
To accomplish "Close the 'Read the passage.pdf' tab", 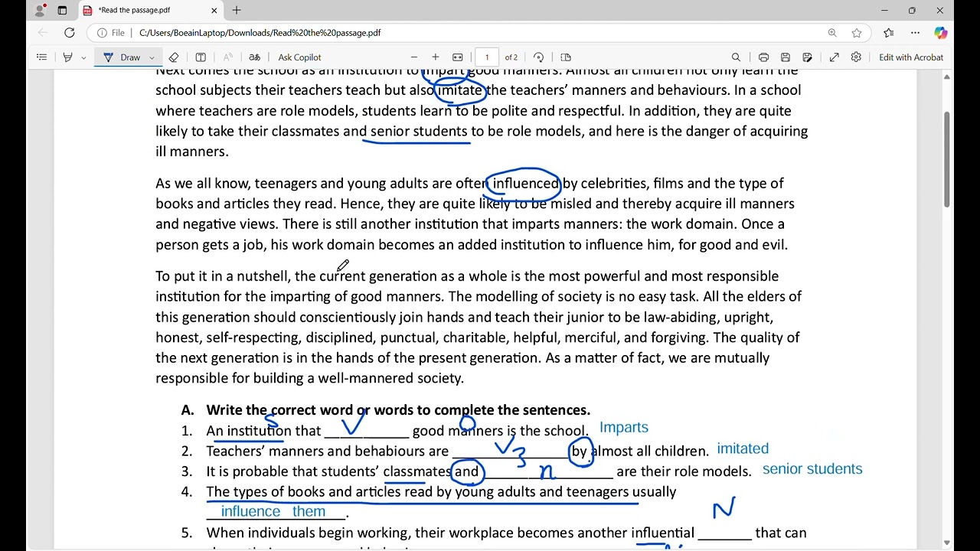I will (214, 11).
